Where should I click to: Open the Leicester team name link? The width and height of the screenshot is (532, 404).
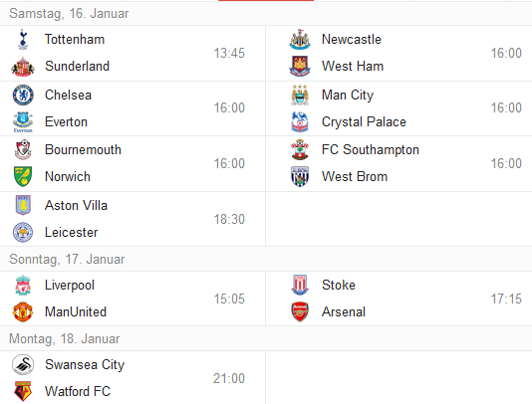click(x=72, y=233)
